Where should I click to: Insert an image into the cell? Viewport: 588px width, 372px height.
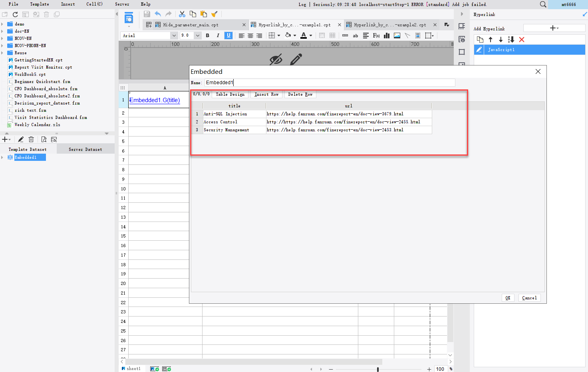[x=397, y=36]
